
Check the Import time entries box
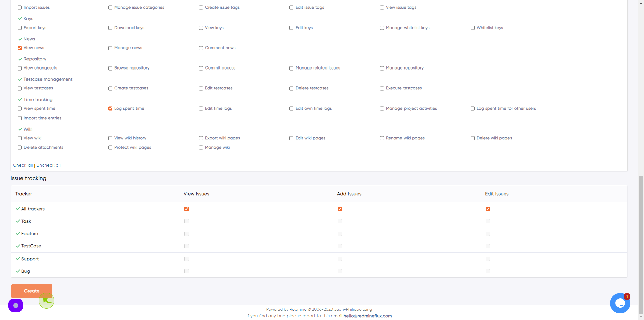click(20, 118)
